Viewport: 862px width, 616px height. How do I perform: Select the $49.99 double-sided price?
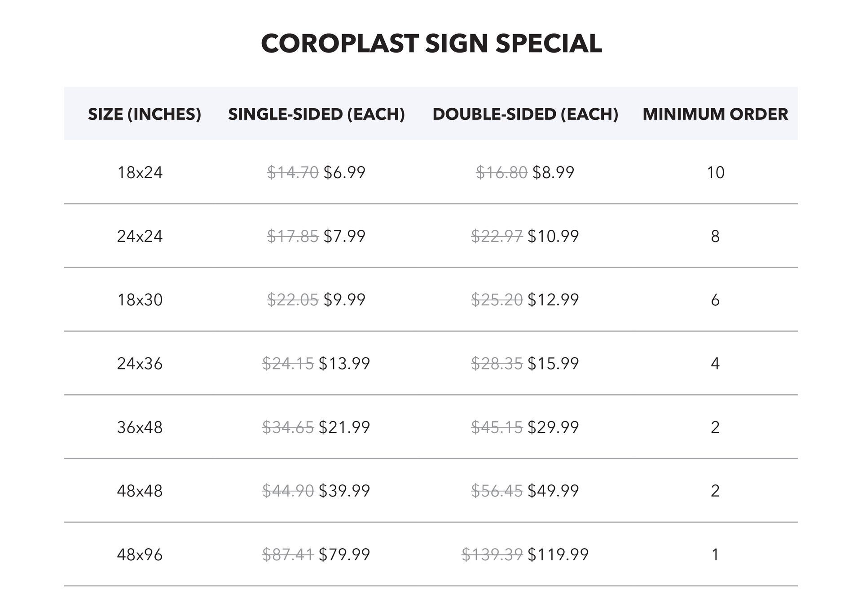coord(553,491)
